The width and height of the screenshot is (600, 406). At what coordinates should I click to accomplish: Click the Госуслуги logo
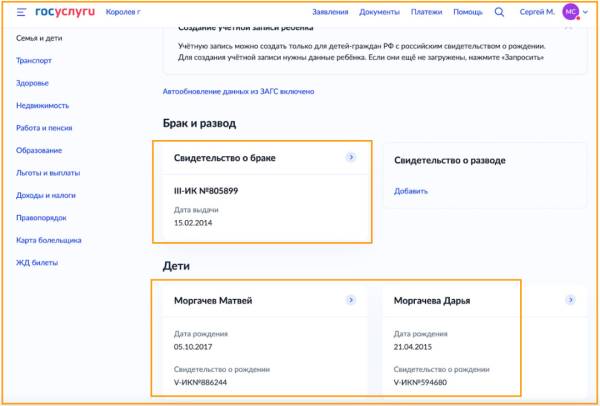click(x=63, y=12)
